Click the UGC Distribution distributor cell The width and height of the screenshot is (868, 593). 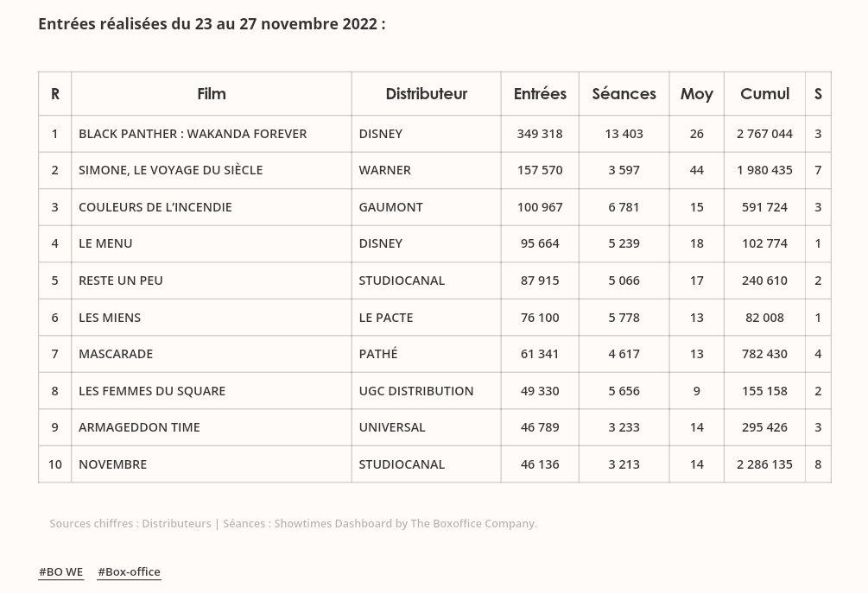coord(415,391)
